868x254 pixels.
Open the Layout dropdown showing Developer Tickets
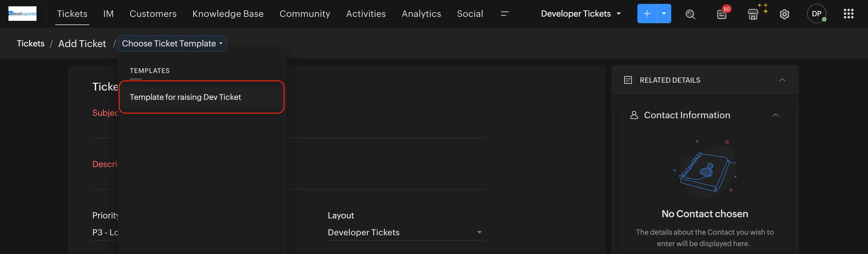click(405, 232)
